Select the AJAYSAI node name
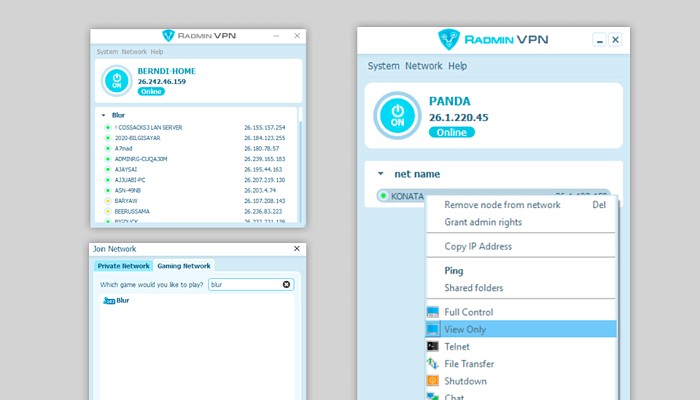 point(126,169)
